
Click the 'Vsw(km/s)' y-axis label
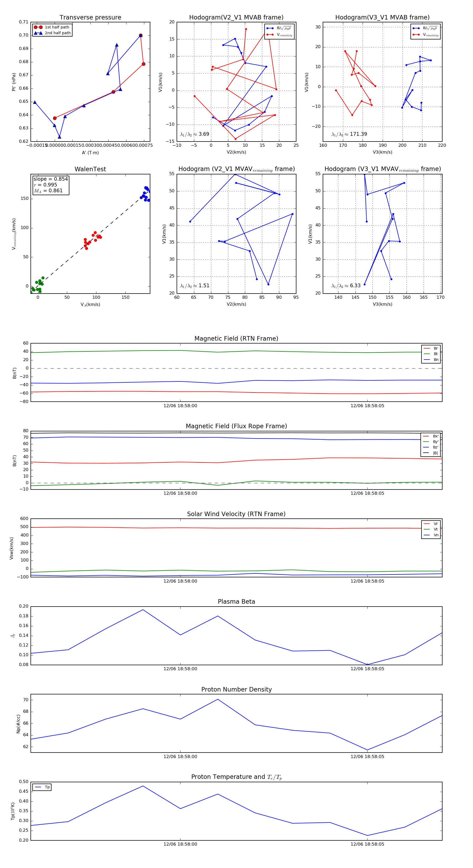pos(12,548)
